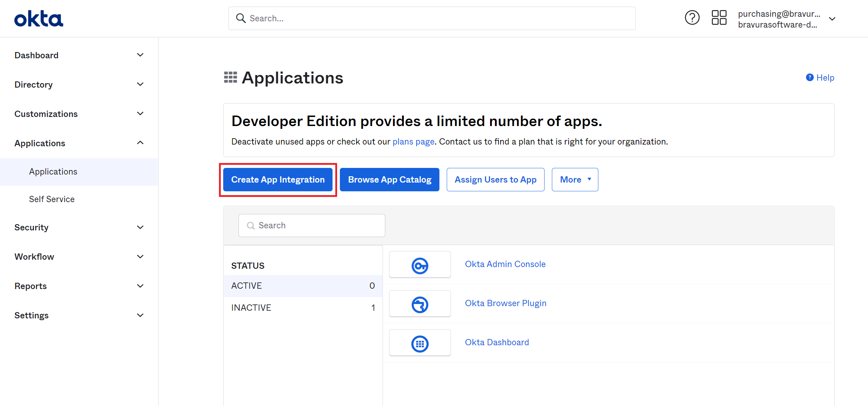
Task: Click Browse App Catalog button
Action: click(x=389, y=180)
